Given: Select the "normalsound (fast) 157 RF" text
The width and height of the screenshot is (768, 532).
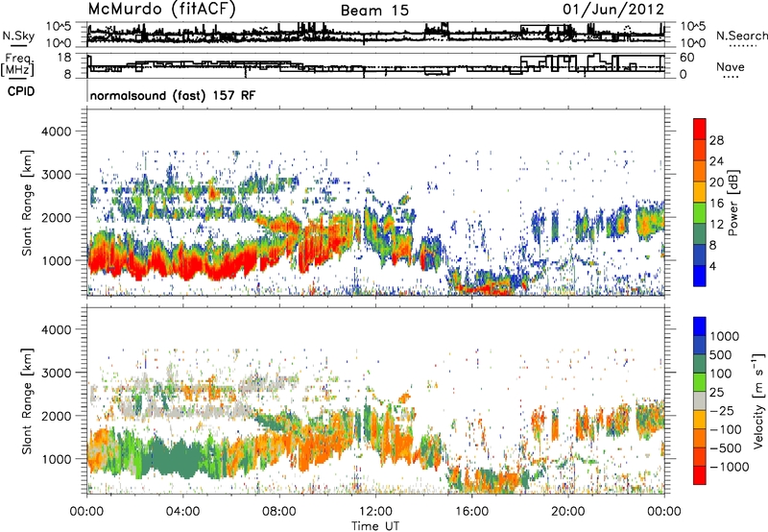Looking at the screenshot, I should tap(173, 95).
